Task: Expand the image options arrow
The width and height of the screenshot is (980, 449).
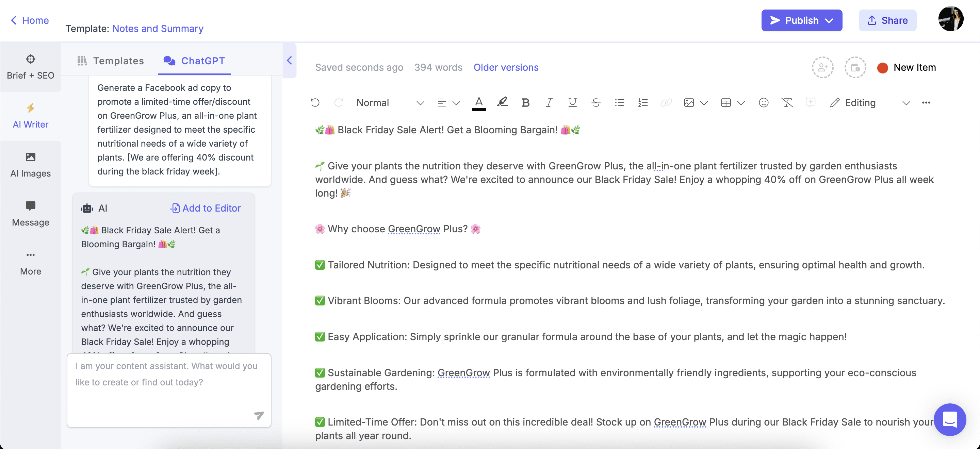Action: (704, 103)
